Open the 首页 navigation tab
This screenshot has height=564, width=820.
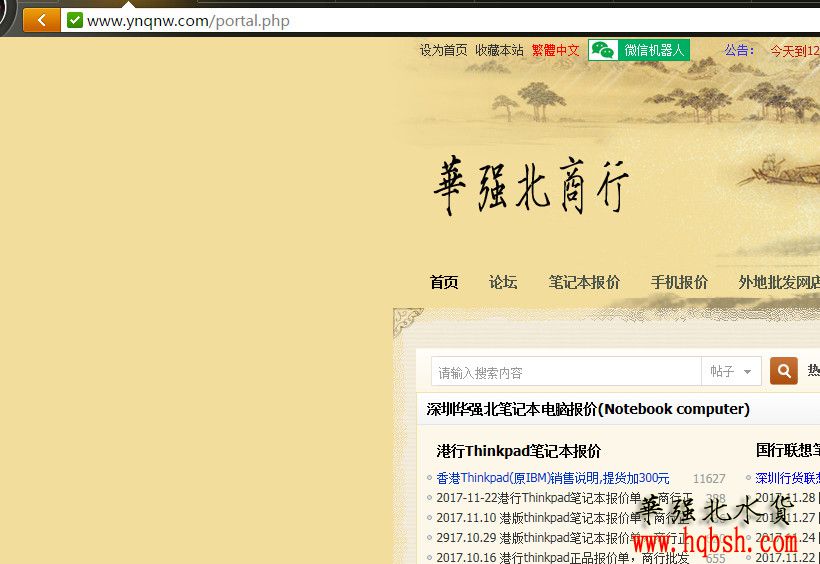click(x=444, y=283)
